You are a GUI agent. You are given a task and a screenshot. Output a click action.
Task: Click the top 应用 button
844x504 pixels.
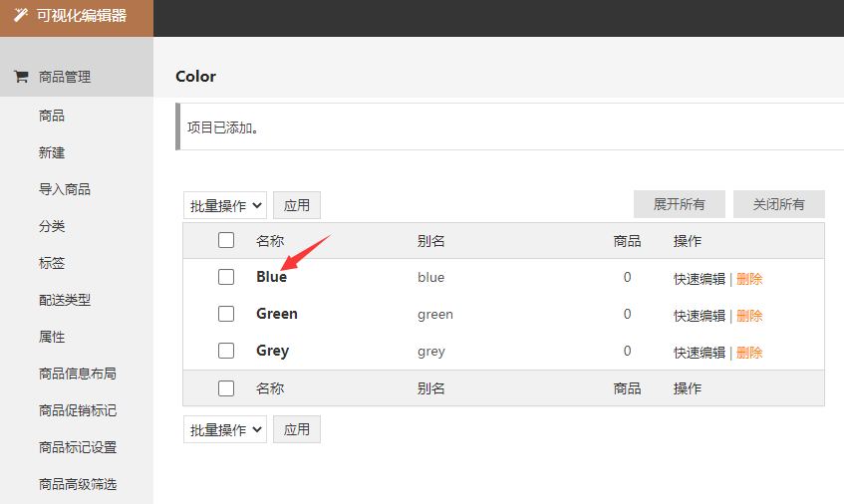coord(297,205)
